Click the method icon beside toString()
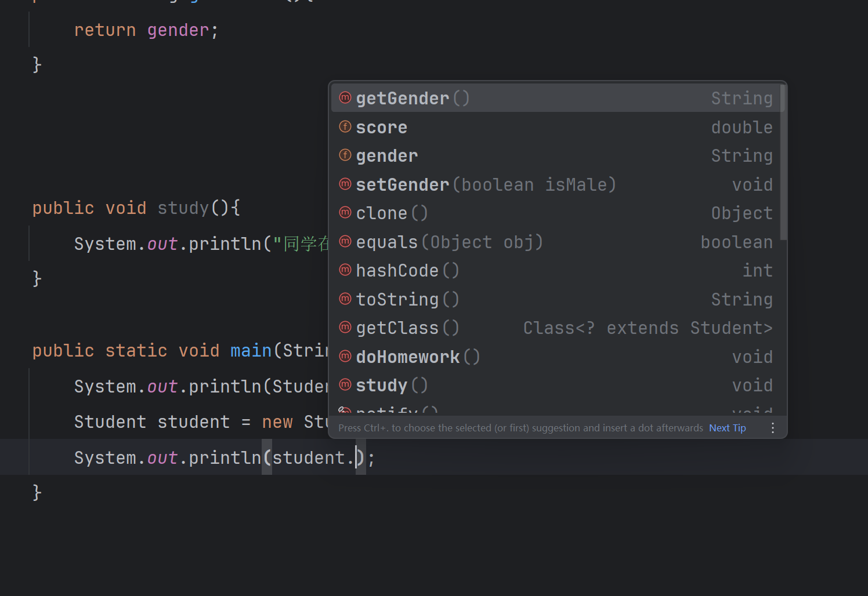Screen dimensions: 868x596 pos(345,299)
